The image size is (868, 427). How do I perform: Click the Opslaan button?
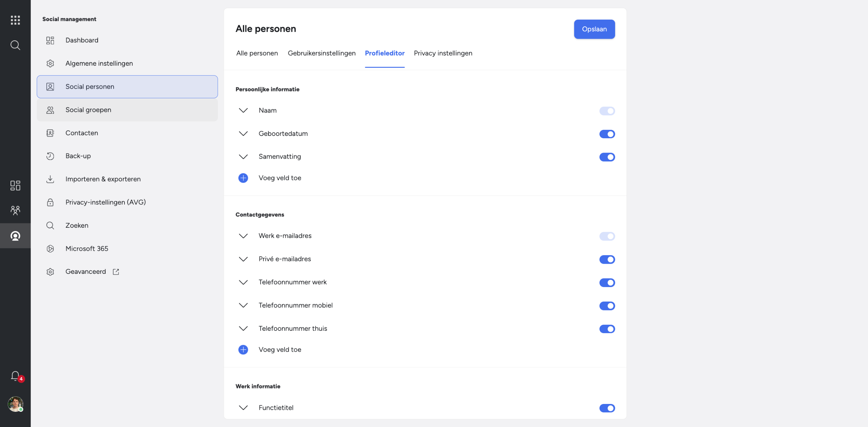point(594,29)
